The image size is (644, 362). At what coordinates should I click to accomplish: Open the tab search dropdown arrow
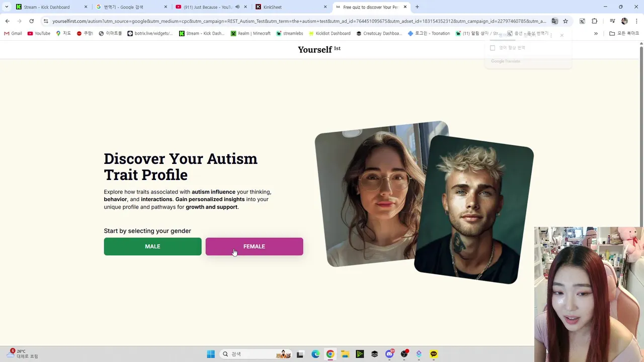7,7
